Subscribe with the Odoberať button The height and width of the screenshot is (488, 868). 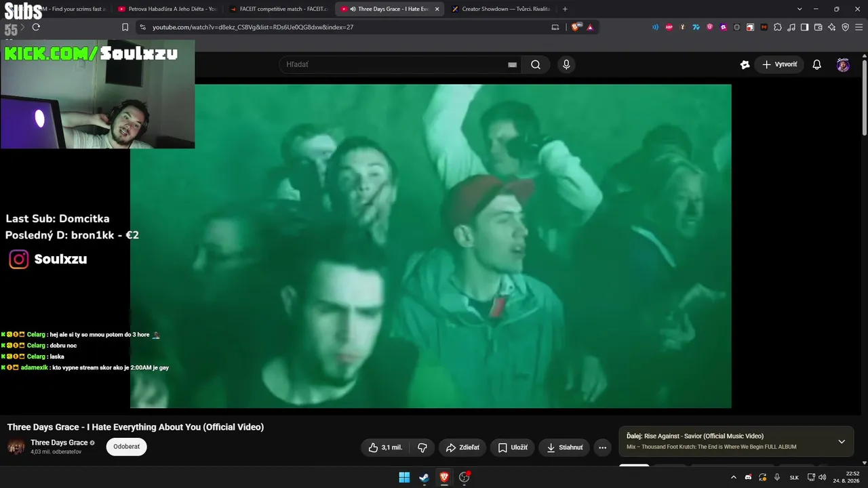coord(127,447)
